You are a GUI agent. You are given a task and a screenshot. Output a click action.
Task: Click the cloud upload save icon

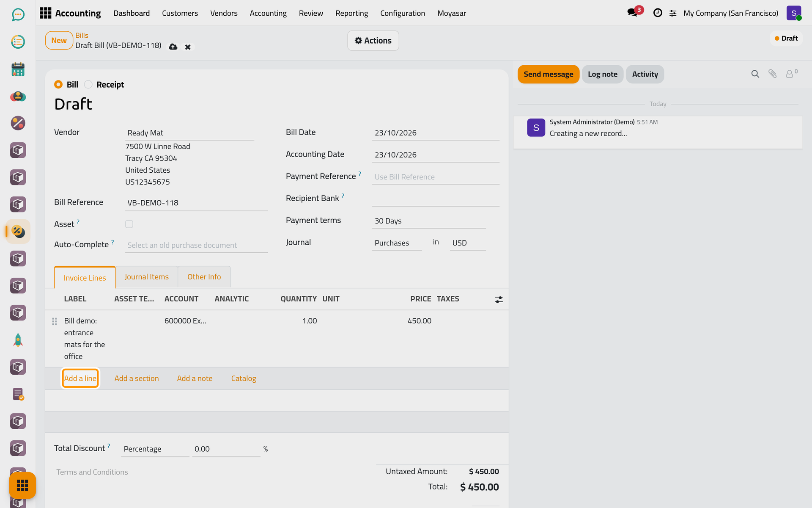pyautogui.click(x=173, y=47)
